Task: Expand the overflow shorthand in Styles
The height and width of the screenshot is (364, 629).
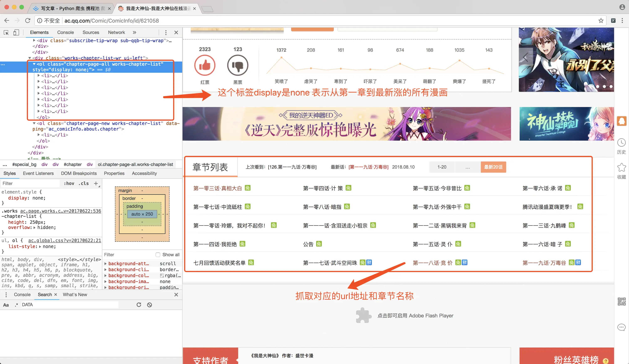Action: (35, 227)
